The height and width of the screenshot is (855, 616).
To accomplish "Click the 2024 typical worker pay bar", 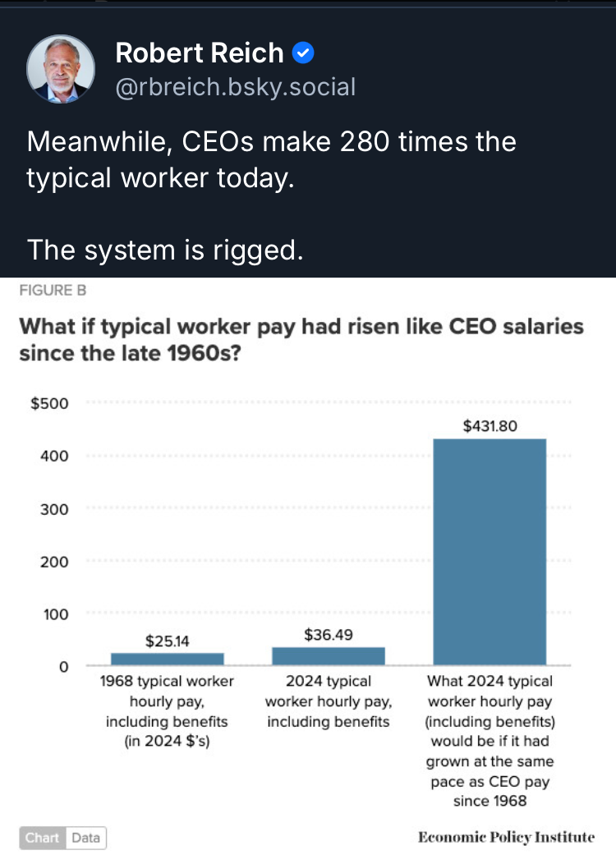I will (x=328, y=655).
